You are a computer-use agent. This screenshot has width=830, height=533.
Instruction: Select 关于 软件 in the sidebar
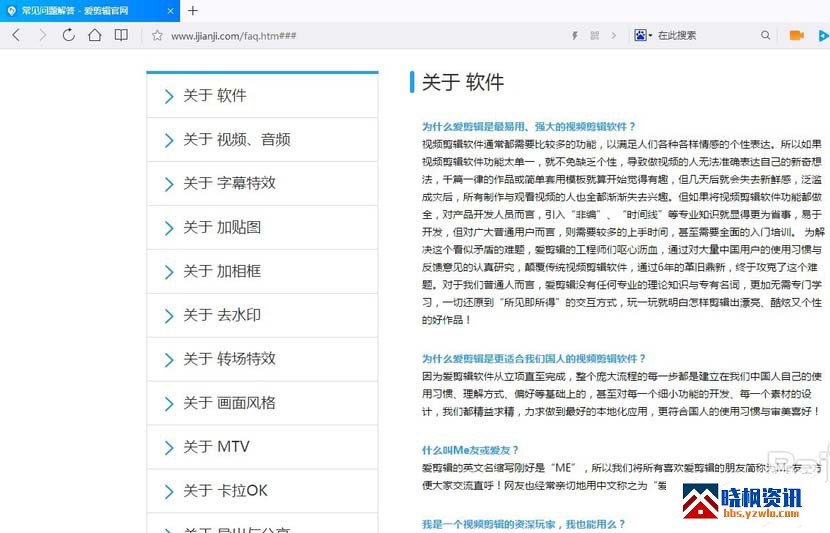(262, 96)
